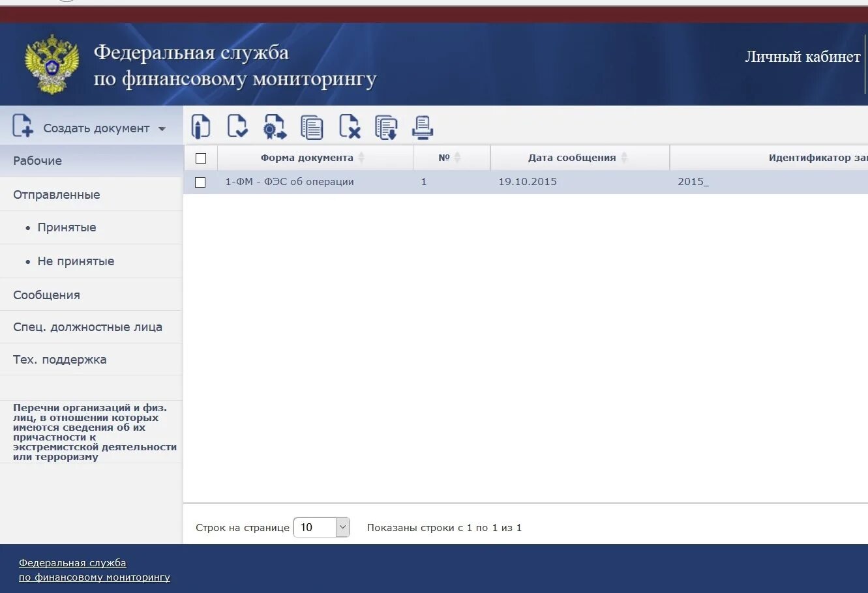868x593 pixels.
Task: Open the rows per page combo box
Action: click(x=322, y=527)
